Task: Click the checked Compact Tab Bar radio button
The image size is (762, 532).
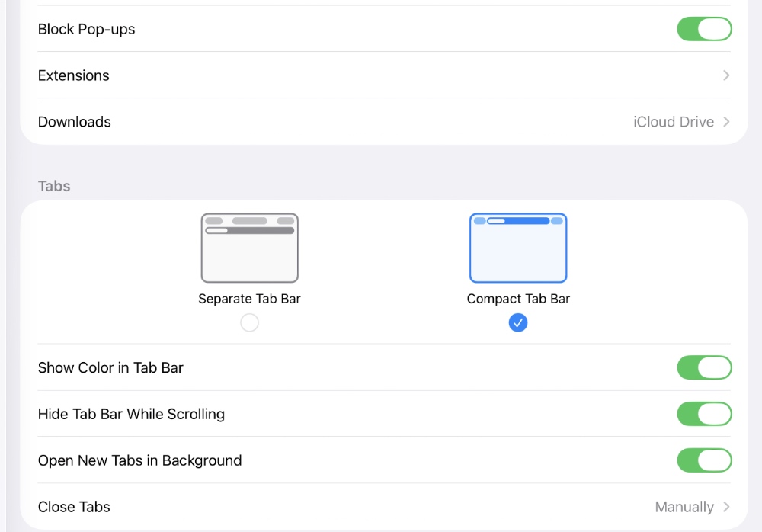Action: 518,323
